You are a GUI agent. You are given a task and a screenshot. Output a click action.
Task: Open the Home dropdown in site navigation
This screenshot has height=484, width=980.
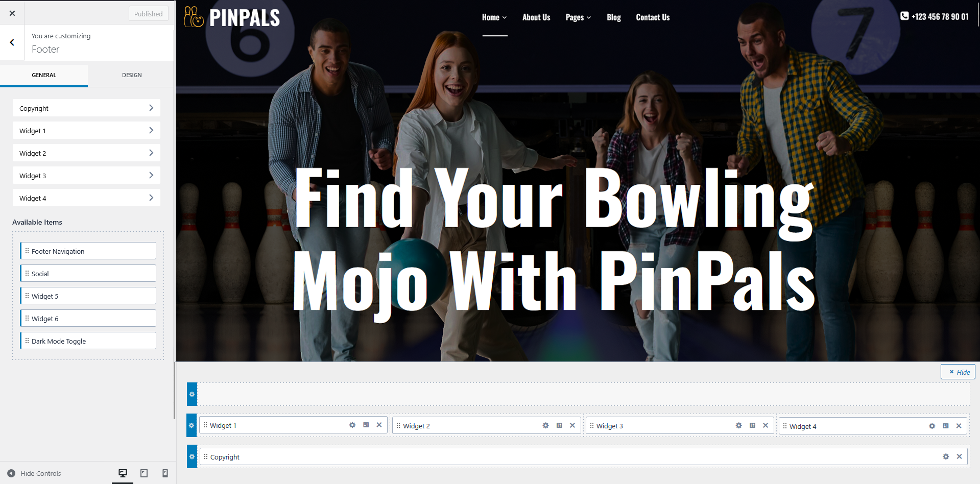[494, 17]
